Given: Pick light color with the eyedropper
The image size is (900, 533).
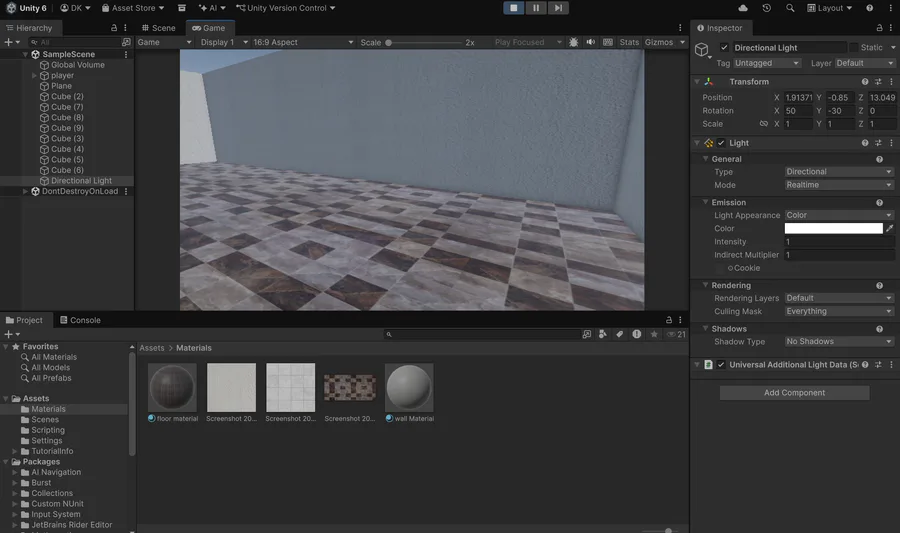Looking at the screenshot, I should click(890, 228).
